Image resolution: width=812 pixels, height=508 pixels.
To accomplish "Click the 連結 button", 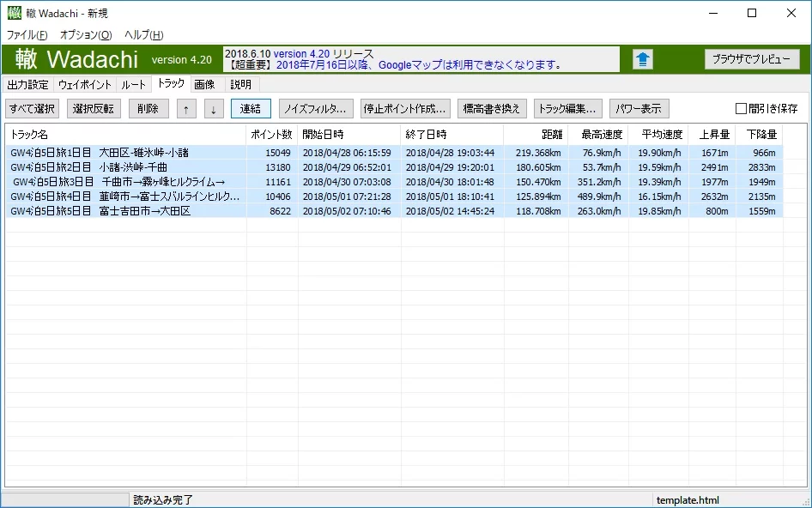I will coord(251,109).
